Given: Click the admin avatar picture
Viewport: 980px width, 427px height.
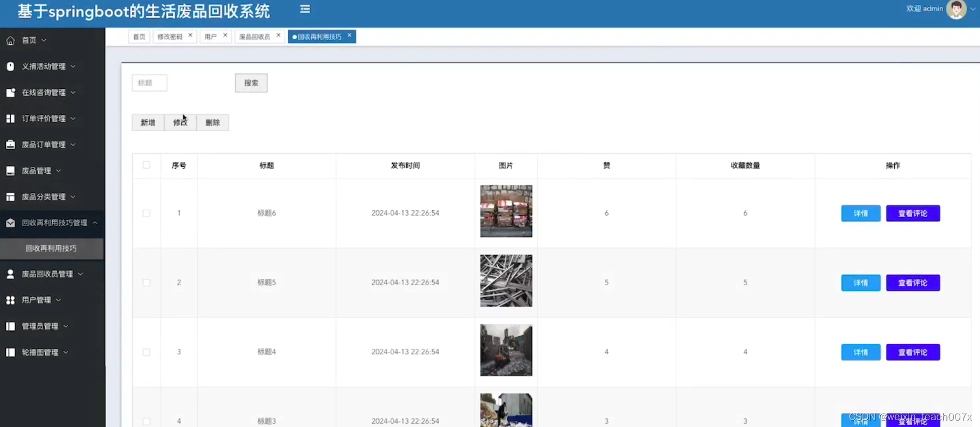Looking at the screenshot, I should click(956, 9).
